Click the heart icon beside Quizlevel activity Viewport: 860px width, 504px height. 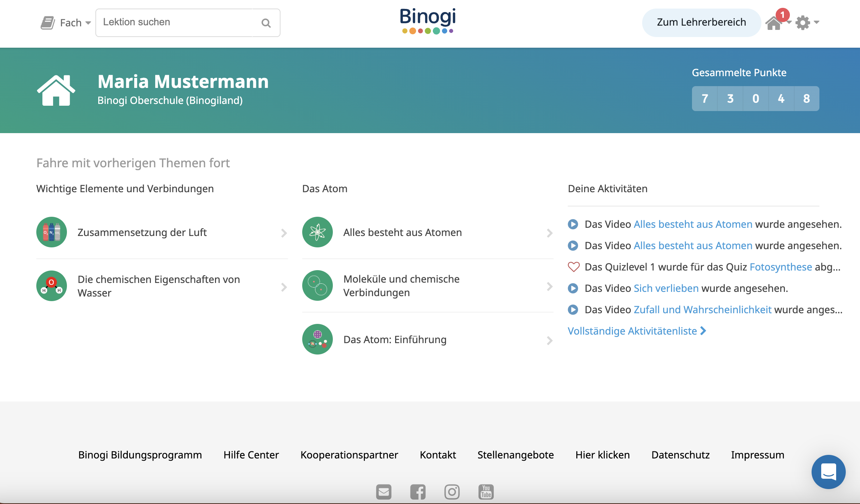click(573, 267)
